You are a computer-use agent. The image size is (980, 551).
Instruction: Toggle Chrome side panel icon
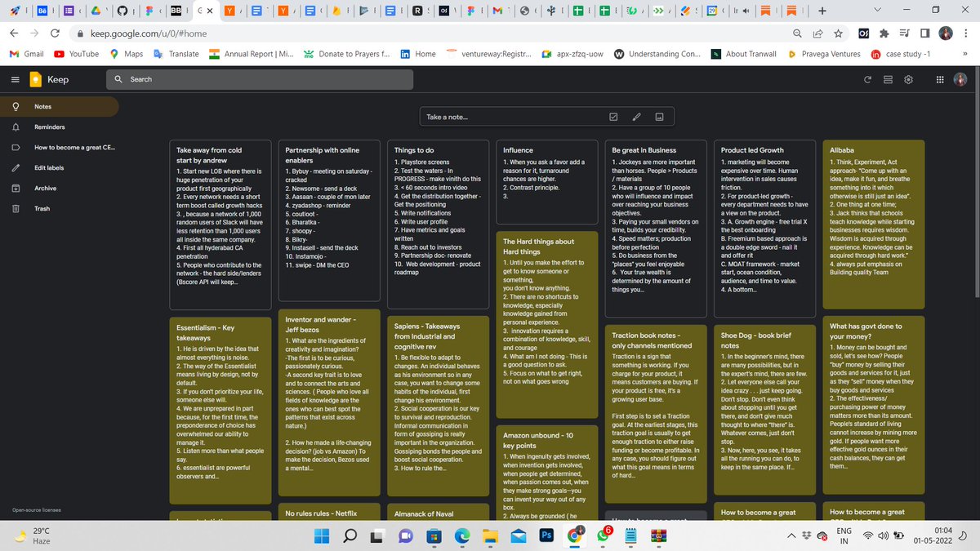925,33
